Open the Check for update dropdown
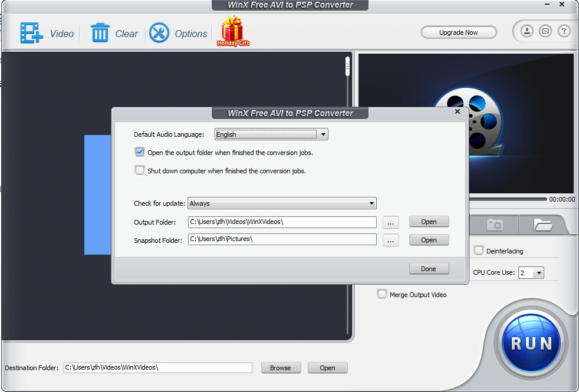Screen dimensions: 579x392 coord(282,203)
